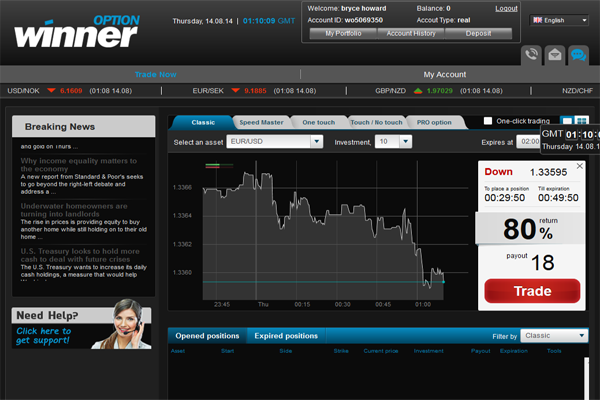Enable One-click trading checkbox

(488, 121)
